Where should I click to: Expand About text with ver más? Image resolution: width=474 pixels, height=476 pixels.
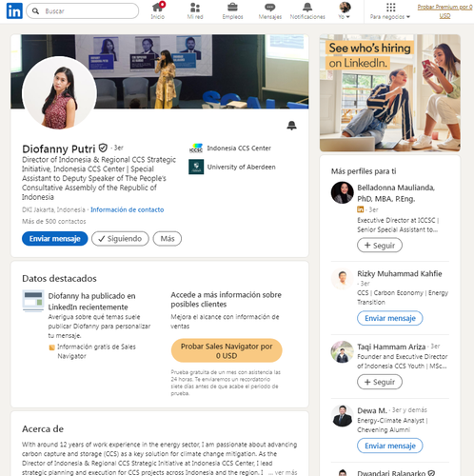pos(286,472)
